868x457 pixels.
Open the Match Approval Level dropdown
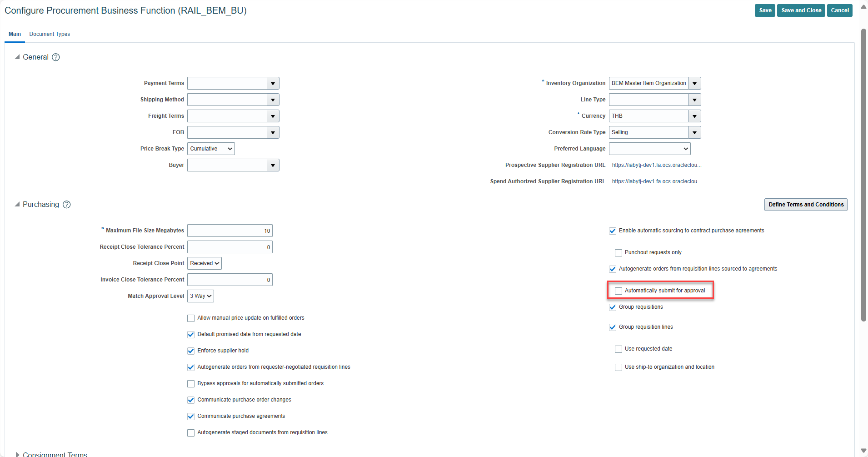pyautogui.click(x=200, y=296)
